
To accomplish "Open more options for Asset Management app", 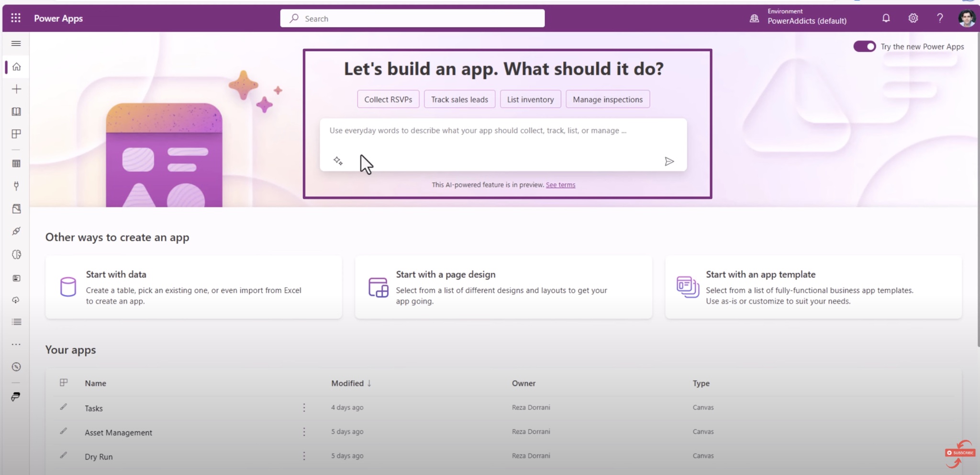I will point(304,432).
